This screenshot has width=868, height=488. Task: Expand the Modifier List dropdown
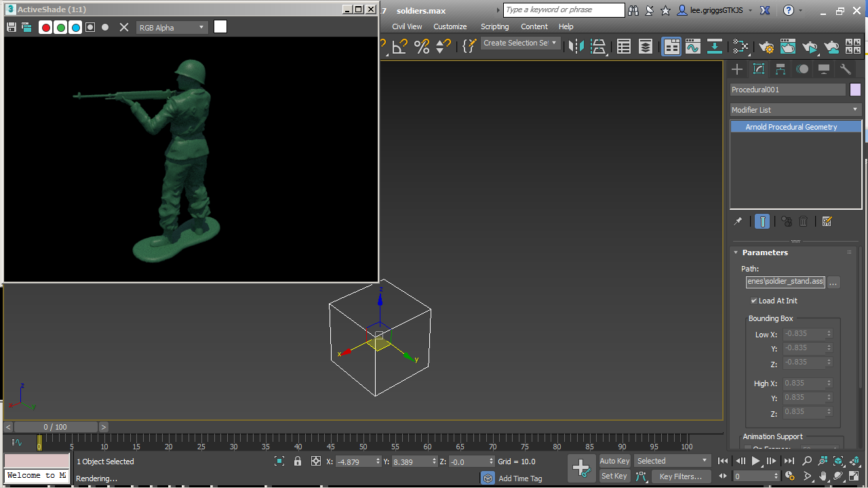795,110
